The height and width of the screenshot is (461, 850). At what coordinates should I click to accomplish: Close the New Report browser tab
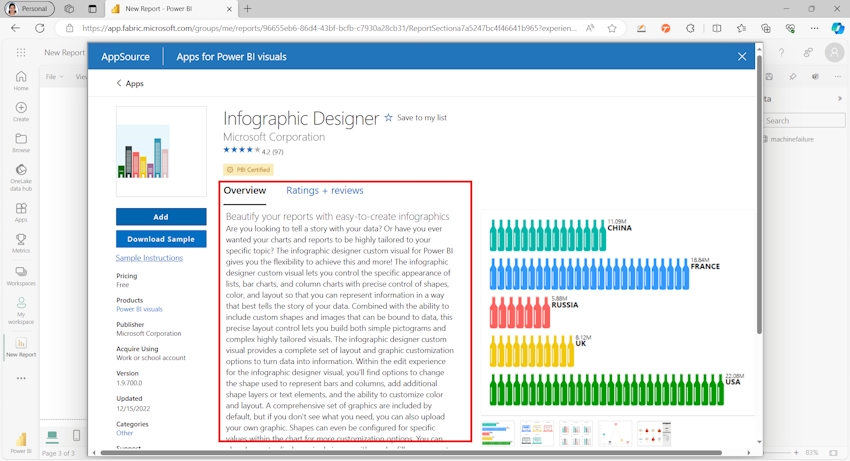229,9
